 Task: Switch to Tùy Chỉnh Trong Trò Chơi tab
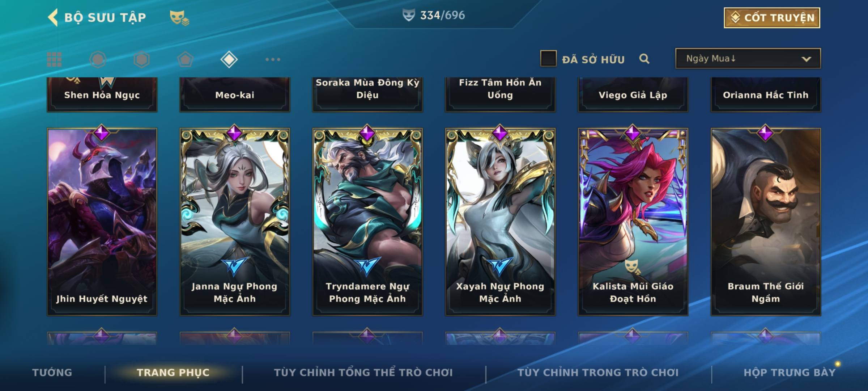point(598,372)
